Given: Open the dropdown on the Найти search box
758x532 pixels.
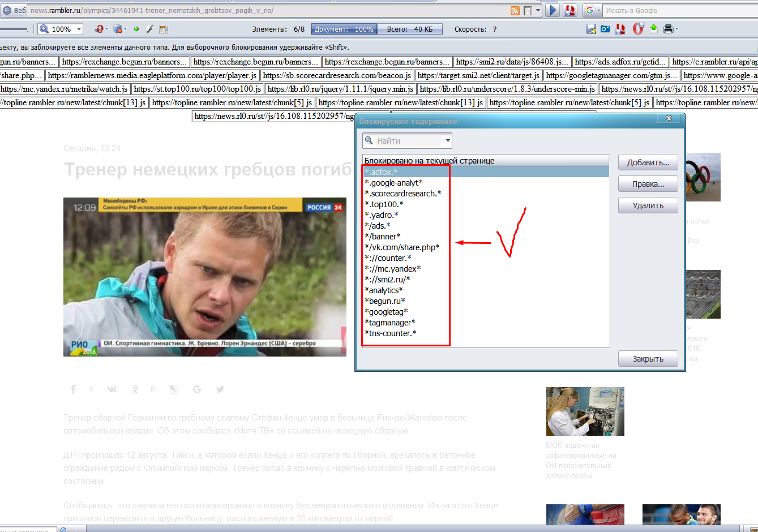Looking at the screenshot, I should (447, 141).
